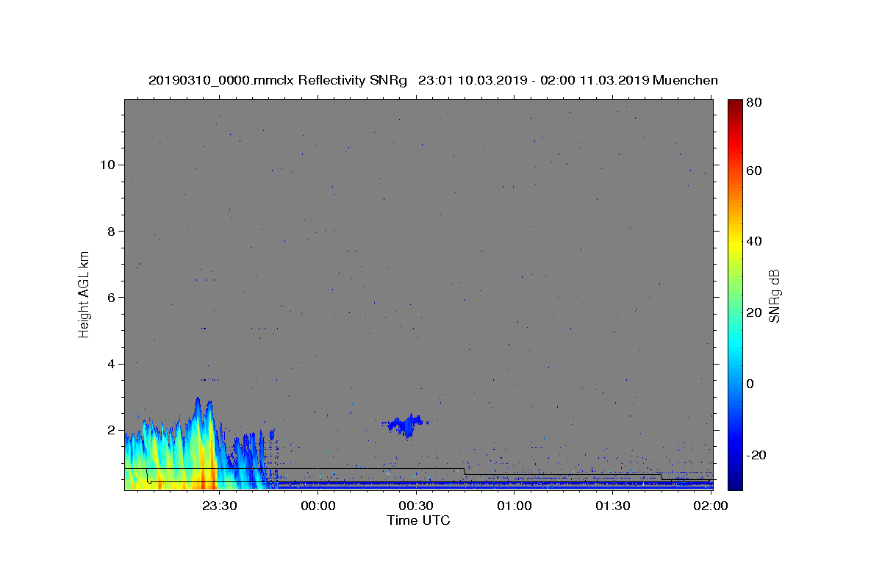Screen dimensions: 882x588
Task: Click the height tick label 8
Action: [x=112, y=231]
